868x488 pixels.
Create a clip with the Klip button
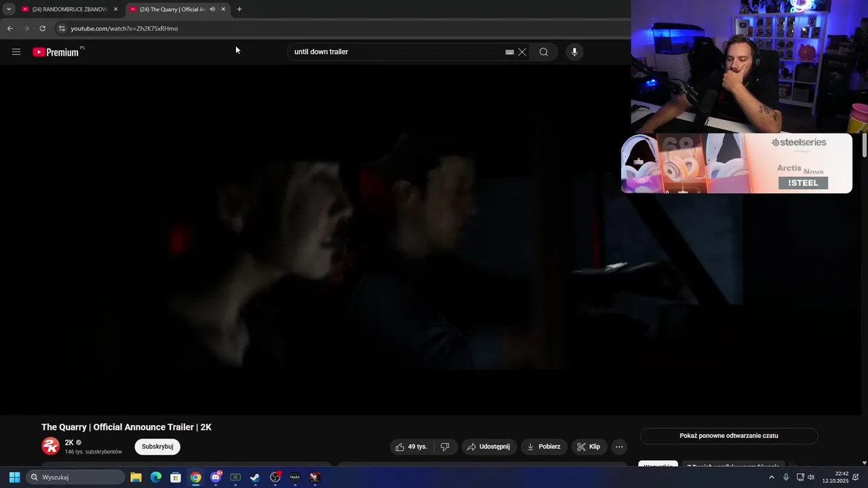(589, 447)
